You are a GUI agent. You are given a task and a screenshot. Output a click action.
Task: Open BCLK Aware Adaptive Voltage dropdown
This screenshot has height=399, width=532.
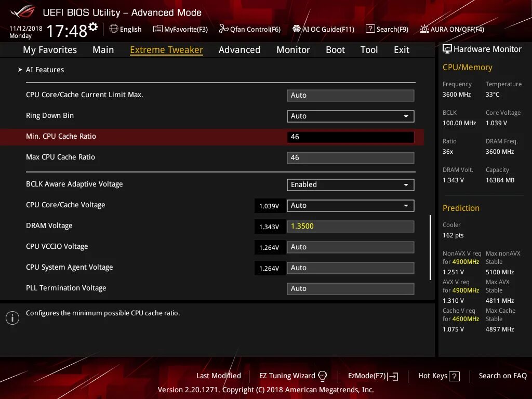pos(351,184)
